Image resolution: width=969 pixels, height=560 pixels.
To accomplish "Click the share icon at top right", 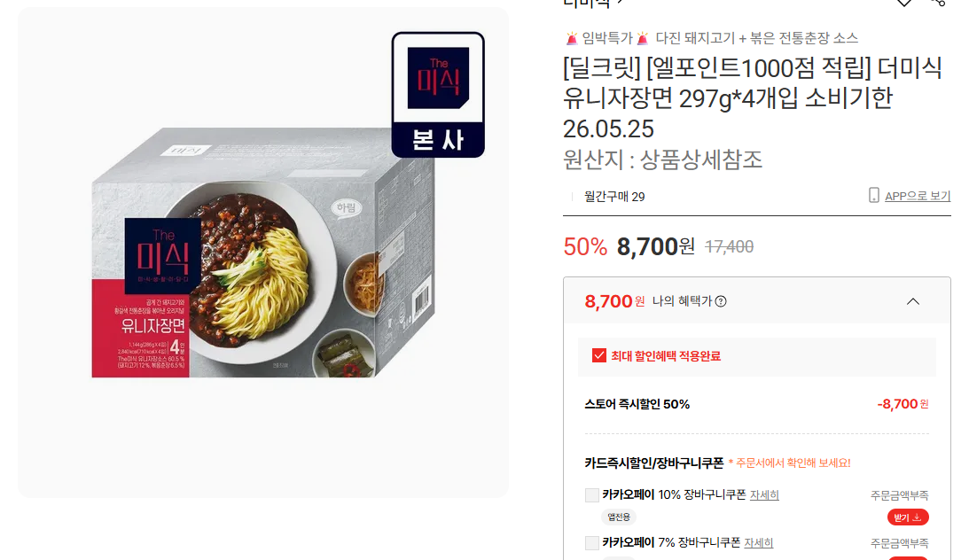I will click(938, 3).
